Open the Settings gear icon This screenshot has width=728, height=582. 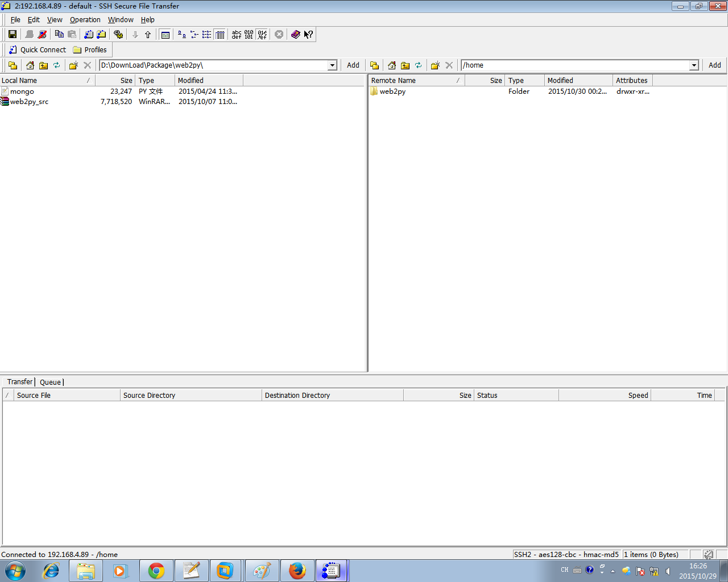click(118, 35)
